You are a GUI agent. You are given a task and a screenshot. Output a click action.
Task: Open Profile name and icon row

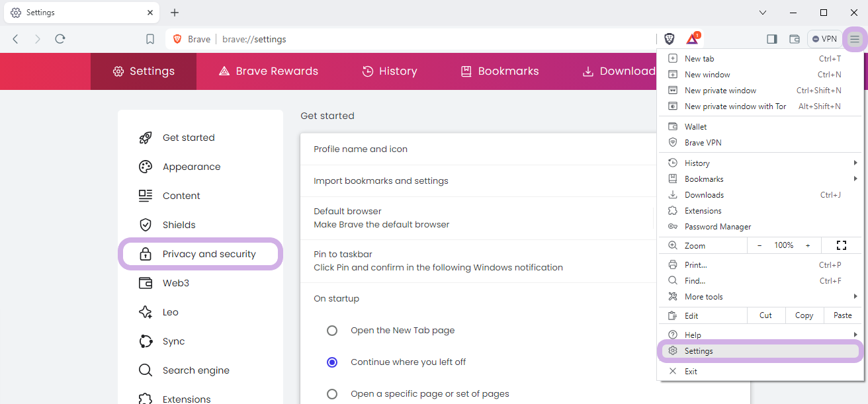(478, 149)
